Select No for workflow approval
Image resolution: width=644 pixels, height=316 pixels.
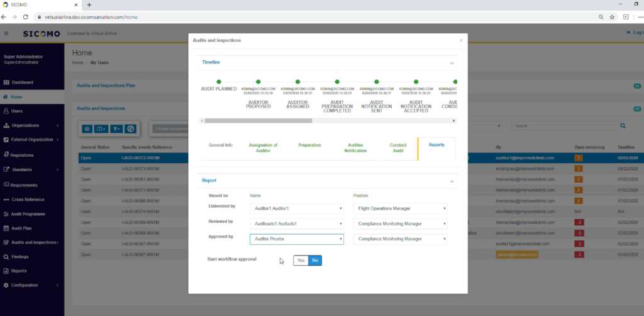(x=314, y=260)
